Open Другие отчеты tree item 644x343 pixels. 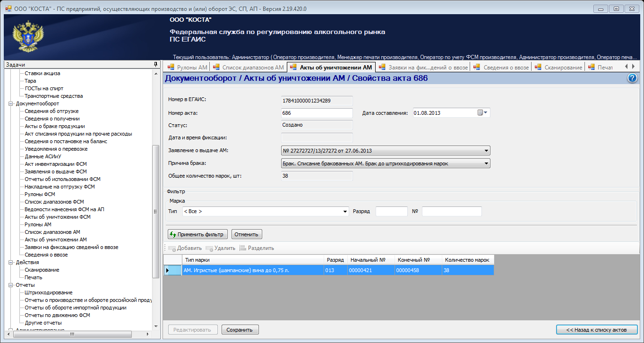tap(43, 323)
